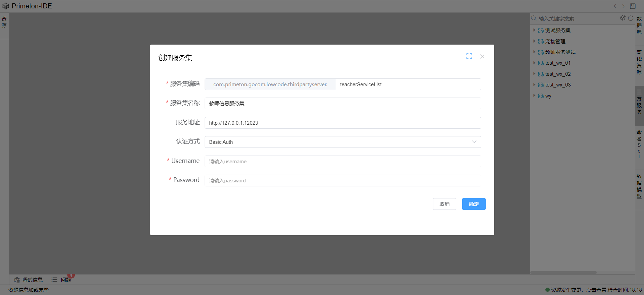Click the back arrow in the title bar

615,6
